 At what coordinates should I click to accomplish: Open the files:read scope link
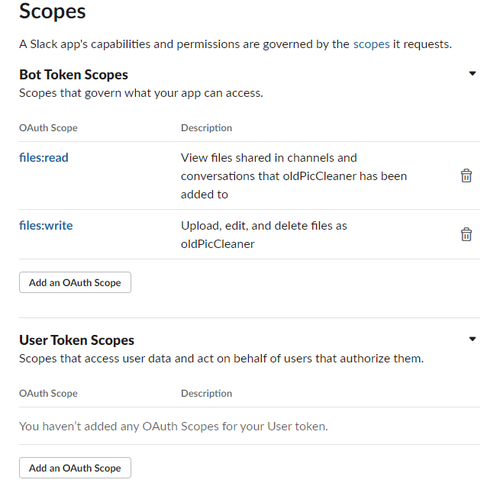(44, 158)
